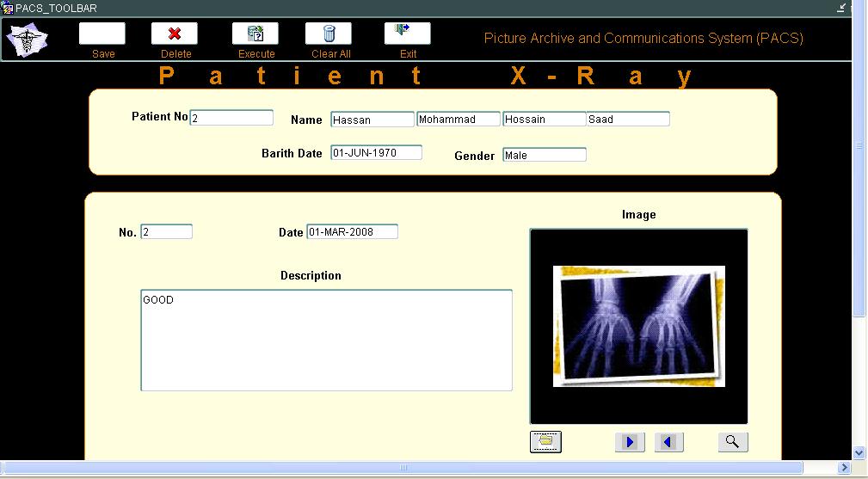Screen dimensions: 868x479
Task: Click the Save toolbar button
Action: point(102,34)
